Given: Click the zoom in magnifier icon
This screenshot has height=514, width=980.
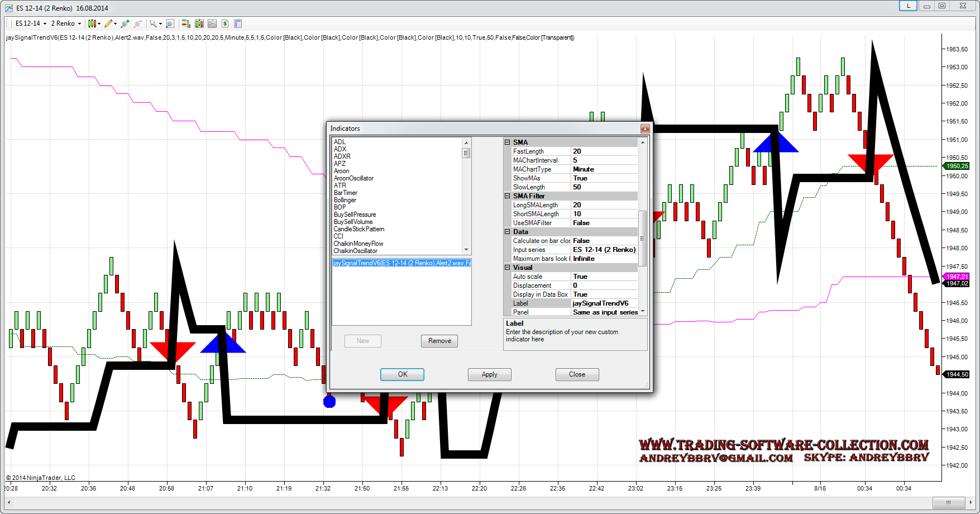Looking at the screenshot, I should click(125, 23).
